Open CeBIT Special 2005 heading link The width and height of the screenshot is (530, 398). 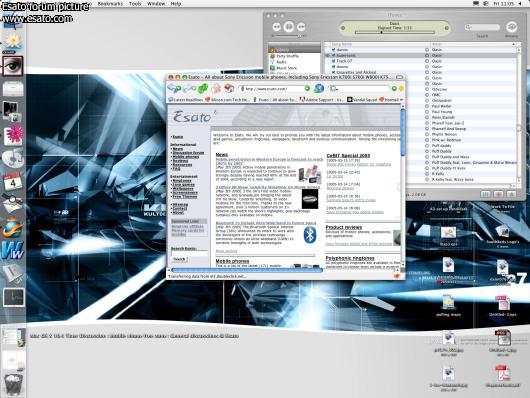[x=348, y=156]
